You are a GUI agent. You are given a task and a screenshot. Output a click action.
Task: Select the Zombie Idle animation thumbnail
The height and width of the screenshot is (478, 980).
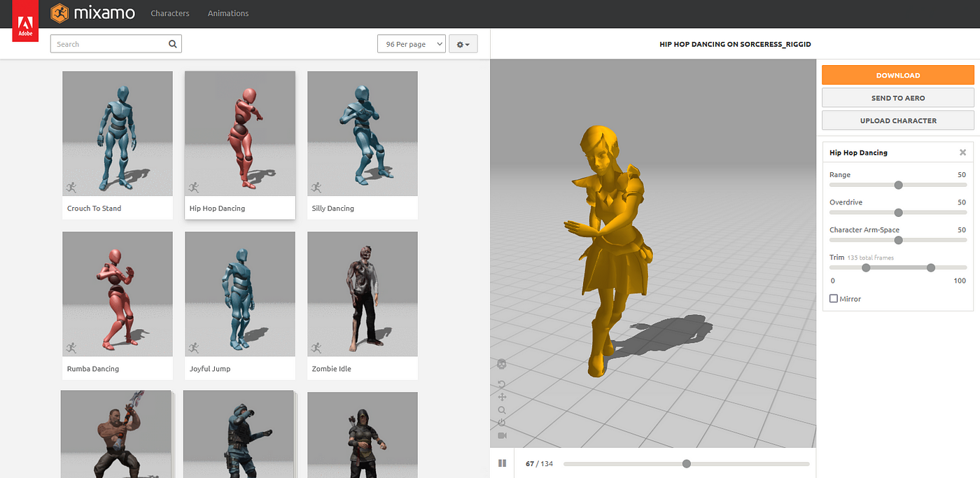[x=363, y=294]
